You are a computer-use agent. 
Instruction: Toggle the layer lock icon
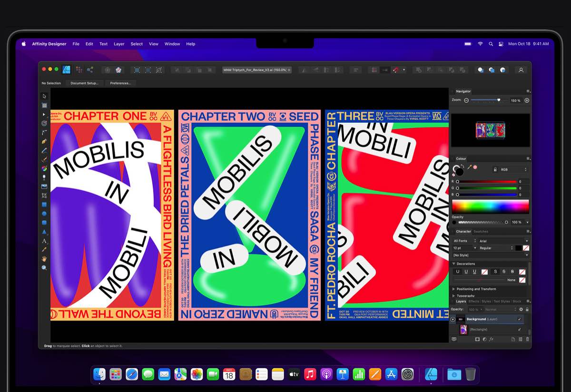[x=527, y=309]
